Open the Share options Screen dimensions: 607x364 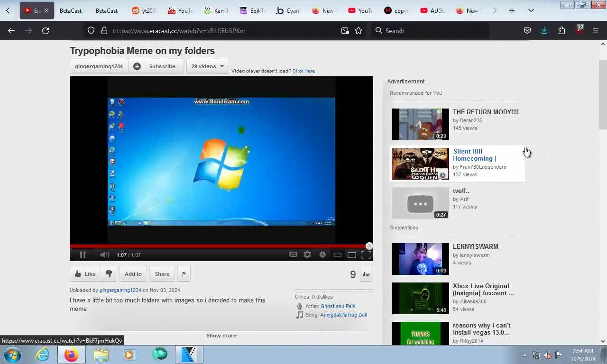[162, 274]
